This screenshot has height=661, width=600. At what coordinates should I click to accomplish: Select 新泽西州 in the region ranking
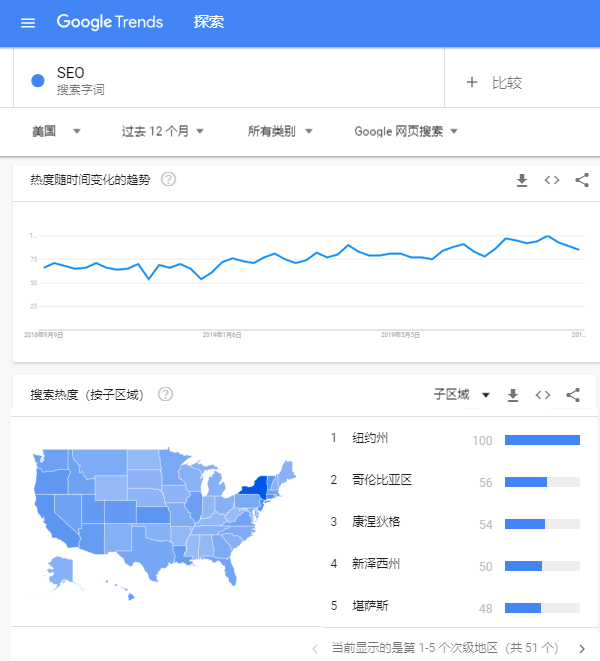tap(376, 564)
